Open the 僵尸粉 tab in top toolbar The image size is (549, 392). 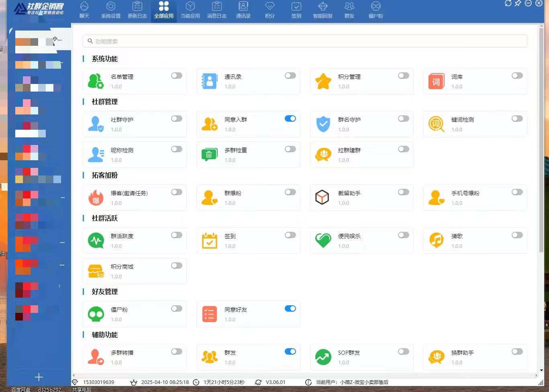[376, 10]
